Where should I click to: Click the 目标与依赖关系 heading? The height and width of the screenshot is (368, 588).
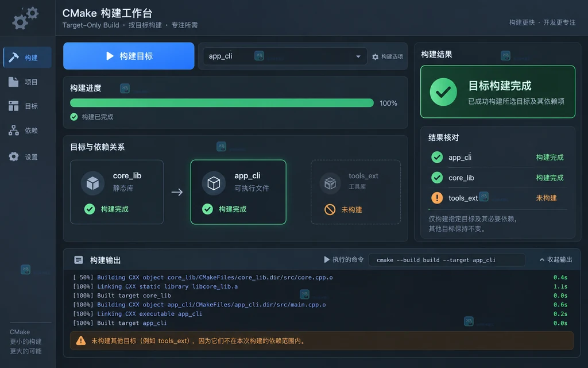point(97,147)
